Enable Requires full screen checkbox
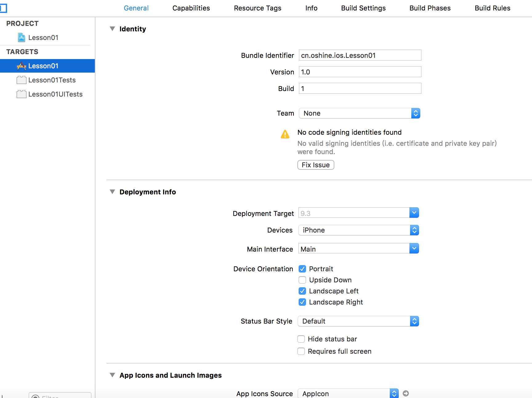Viewport: 532px width, 398px height. pyautogui.click(x=301, y=352)
